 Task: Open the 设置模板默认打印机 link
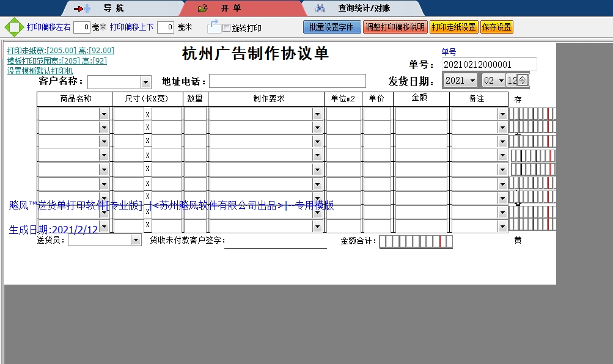click(x=40, y=71)
